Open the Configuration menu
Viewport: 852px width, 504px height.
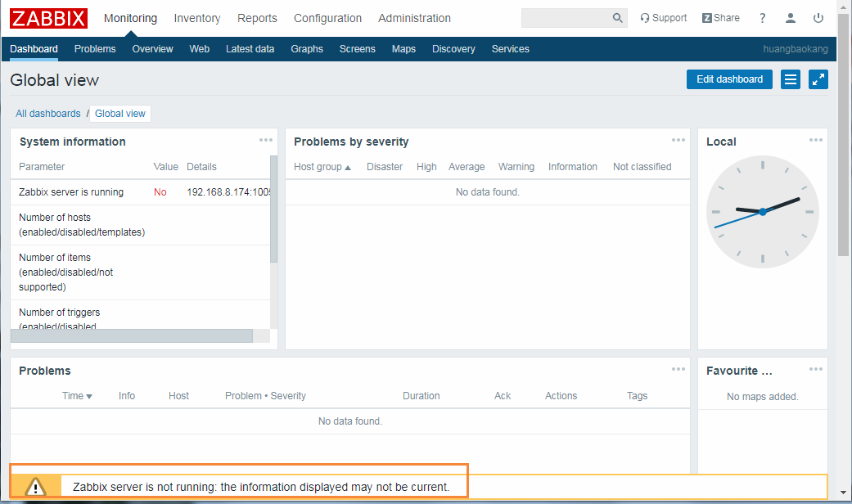point(327,17)
